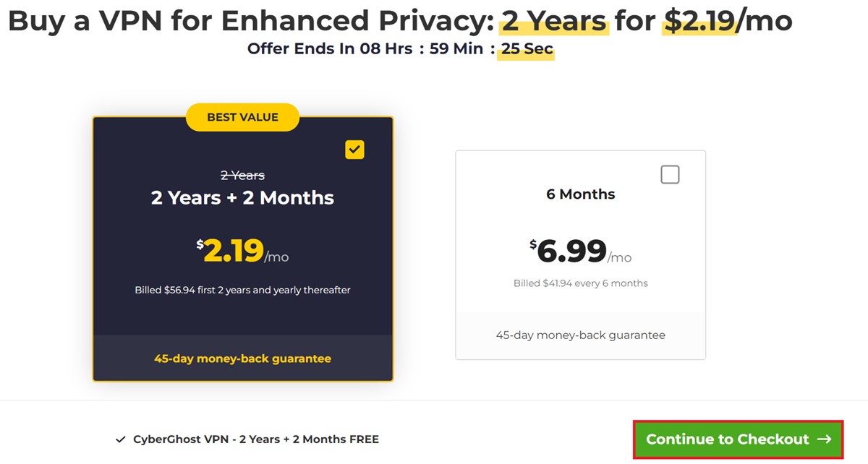The image size is (868, 464).
Task: Click the $2.19/mo price in the dark card
Action: click(242, 251)
